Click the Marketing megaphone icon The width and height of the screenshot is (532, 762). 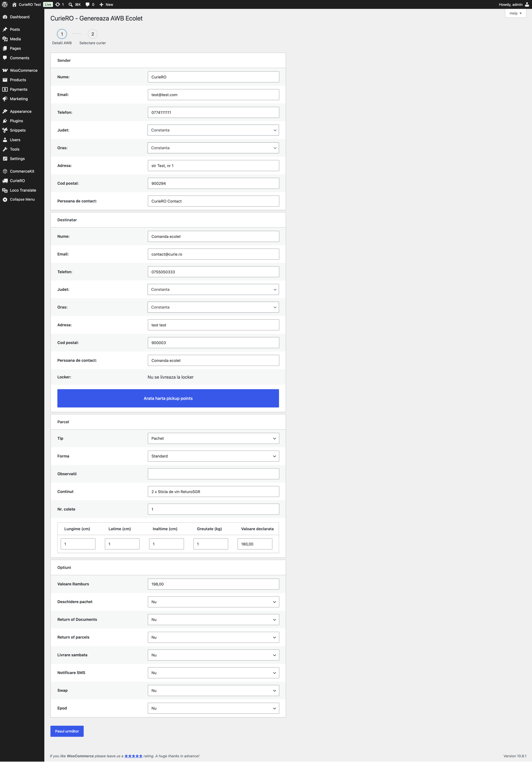click(x=5, y=99)
